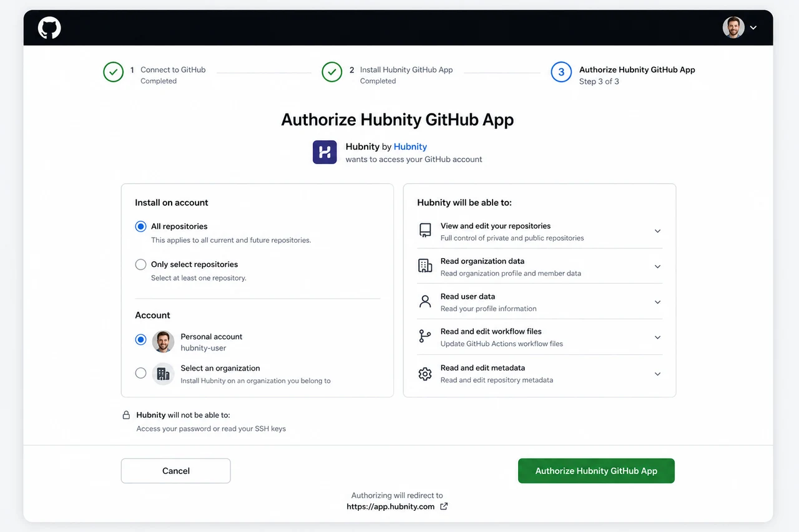Click the git branch icon for workflow files
The height and width of the screenshot is (532, 799).
pos(425,337)
